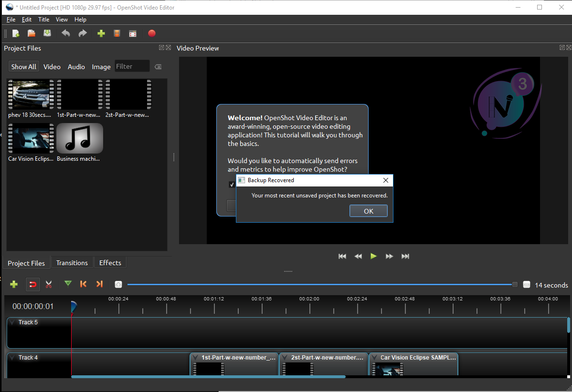Open the Title menu
The height and width of the screenshot is (392, 572).
(x=44, y=20)
